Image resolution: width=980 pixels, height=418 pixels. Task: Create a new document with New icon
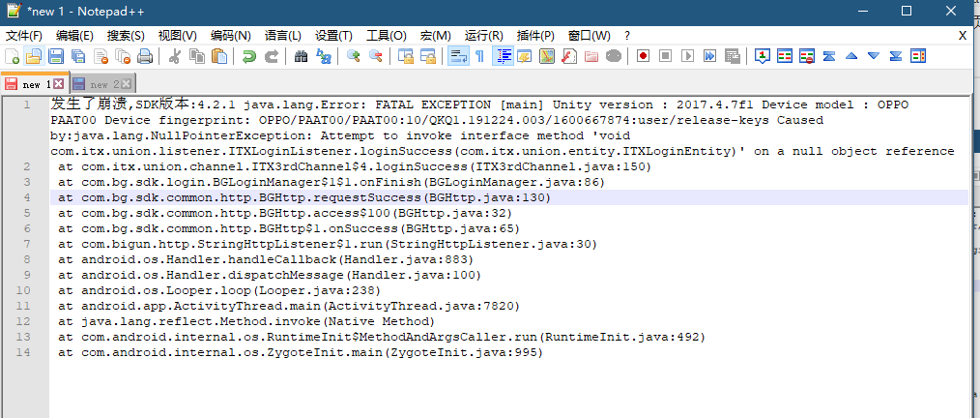(12, 56)
